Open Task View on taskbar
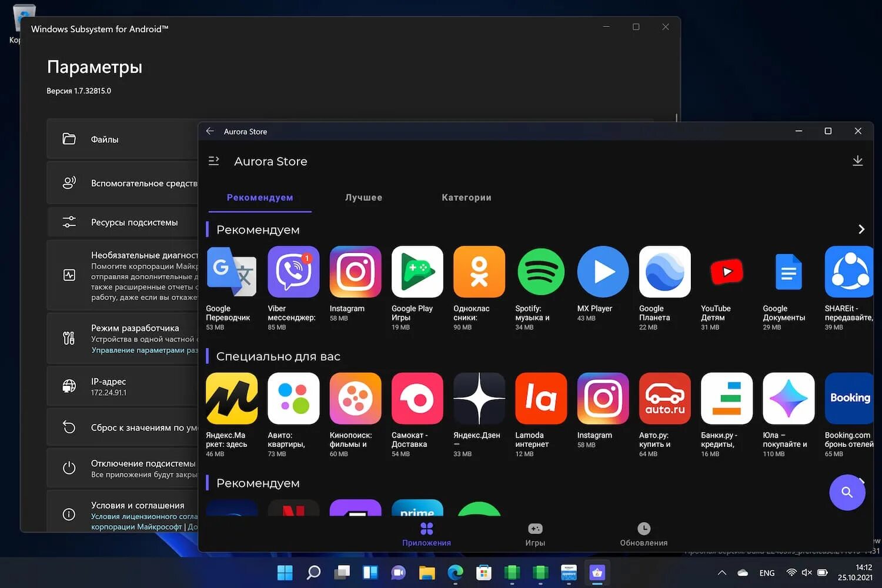The image size is (882, 588). 342,572
